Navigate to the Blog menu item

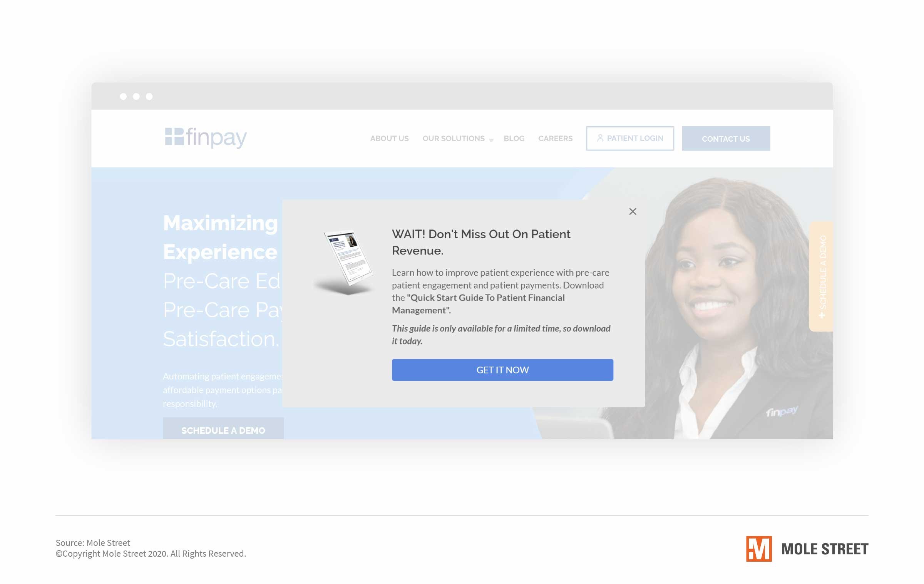[x=514, y=139]
